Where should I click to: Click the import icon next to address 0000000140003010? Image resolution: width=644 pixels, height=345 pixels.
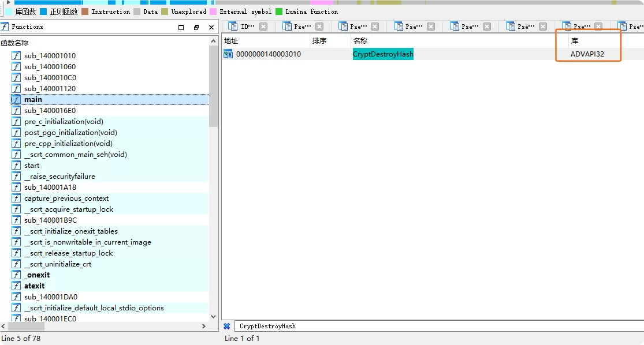228,54
